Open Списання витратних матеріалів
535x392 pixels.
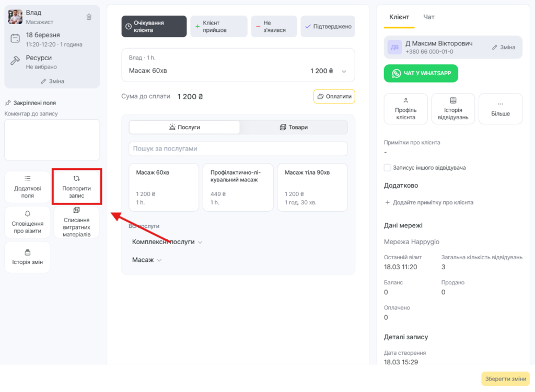[77, 222]
